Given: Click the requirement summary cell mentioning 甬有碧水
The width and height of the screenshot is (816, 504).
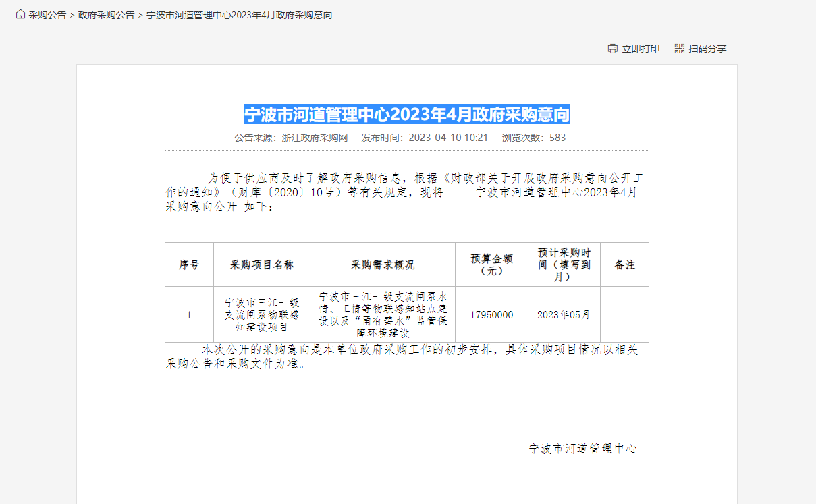Looking at the screenshot, I should click(x=383, y=314).
